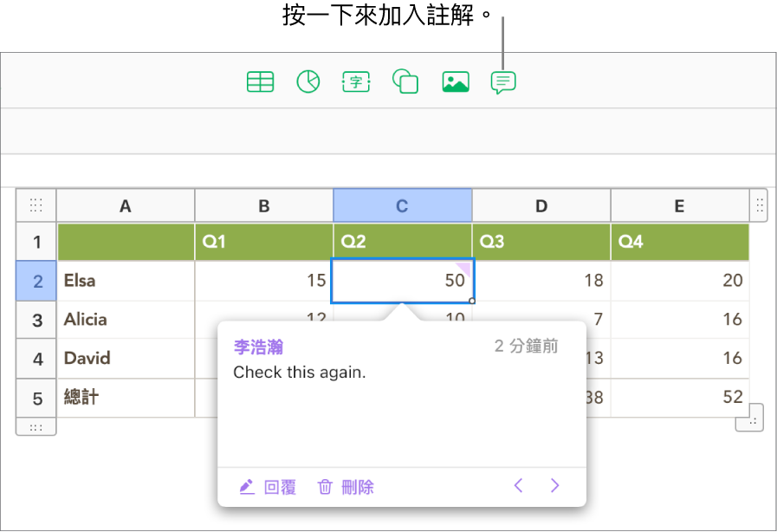Viewport: 777px width, 532px height.
Task: Open the comment tool in the toolbar
Action: 502,81
